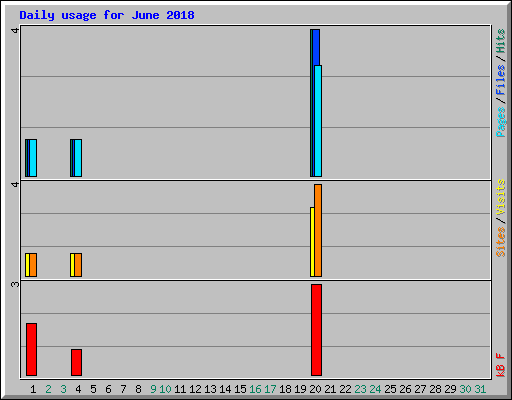
Task: Click the bottom chart's y-axis value 3
Action: 15,284
